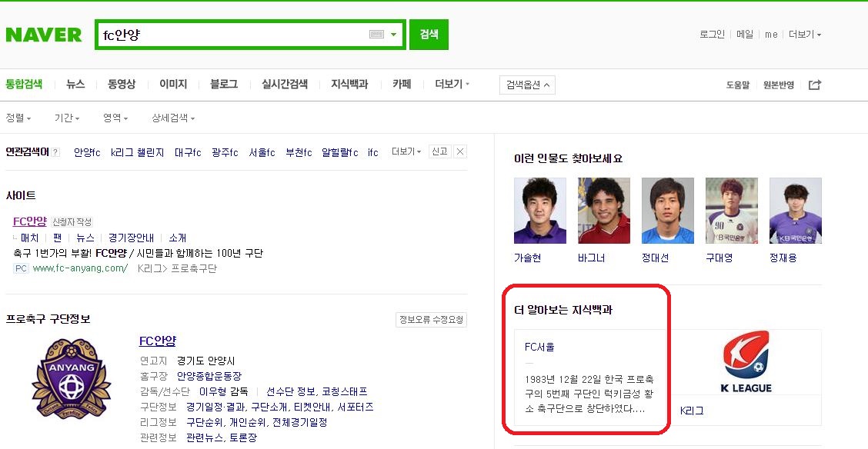Image resolution: width=868 pixels, height=449 pixels.
Task: Click related search 서울fc
Action: pos(262,152)
